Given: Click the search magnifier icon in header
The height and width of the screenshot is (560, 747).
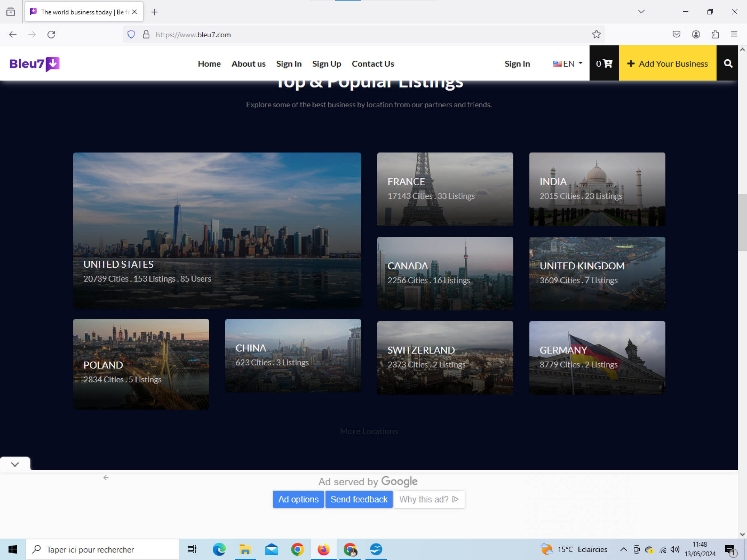Looking at the screenshot, I should tap(728, 63).
